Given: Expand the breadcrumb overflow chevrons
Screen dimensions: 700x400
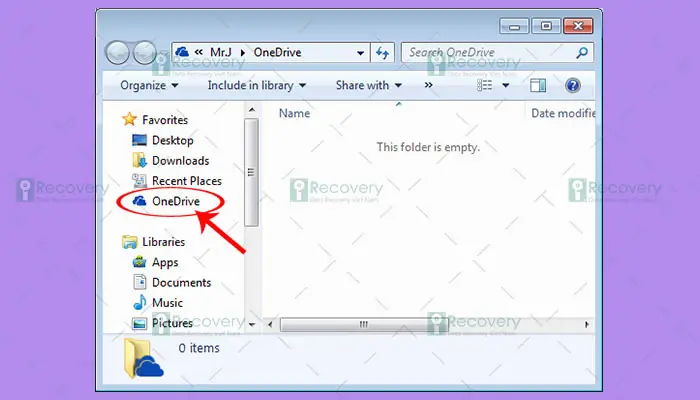Looking at the screenshot, I should (199, 52).
